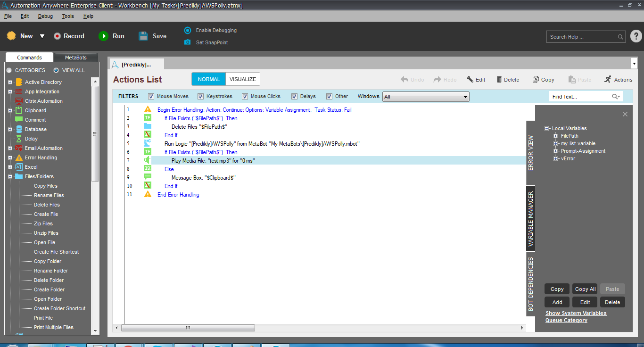Click the Edit button in the Variable Manager
The image size is (644, 347).
585,302
